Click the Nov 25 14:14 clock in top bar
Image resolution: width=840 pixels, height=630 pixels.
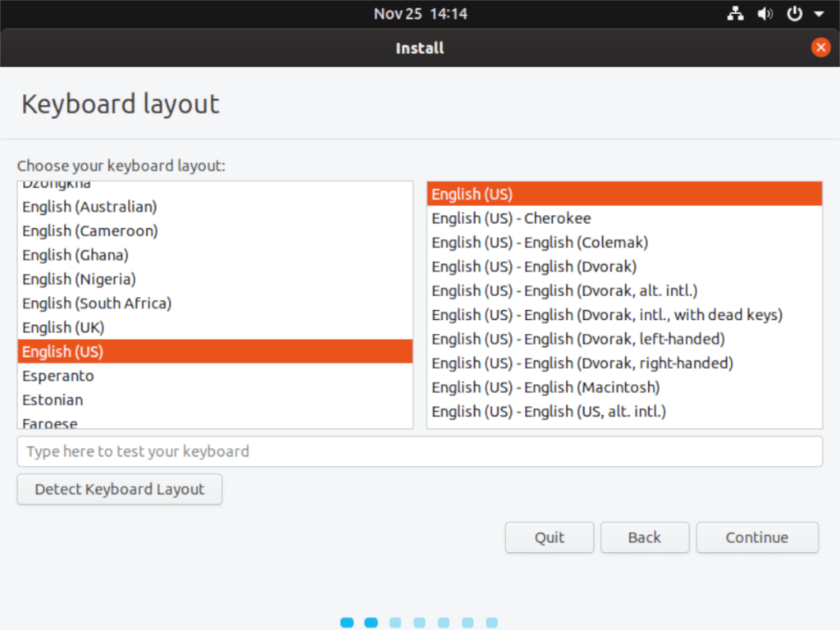pos(421,13)
